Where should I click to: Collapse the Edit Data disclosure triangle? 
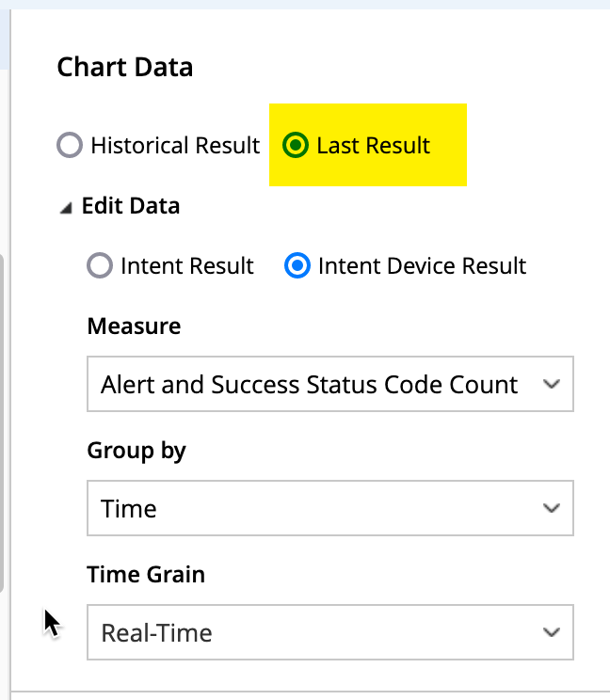65,208
